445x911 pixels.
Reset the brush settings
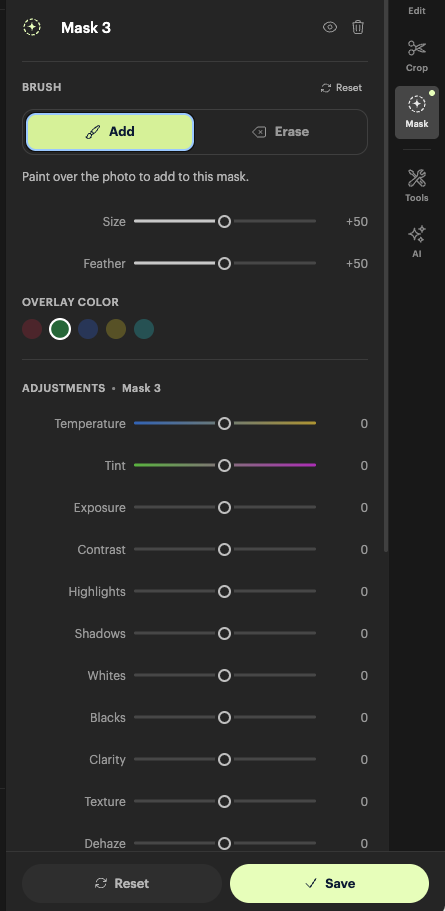coord(341,88)
